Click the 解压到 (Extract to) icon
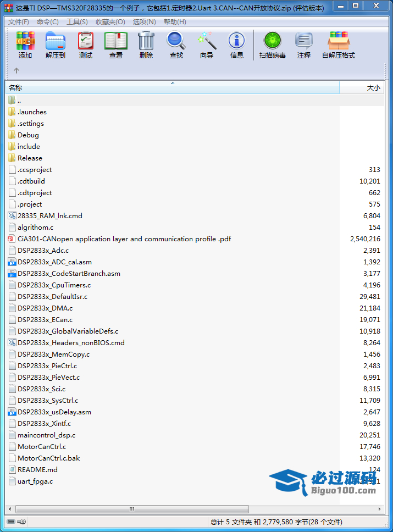 [56, 41]
